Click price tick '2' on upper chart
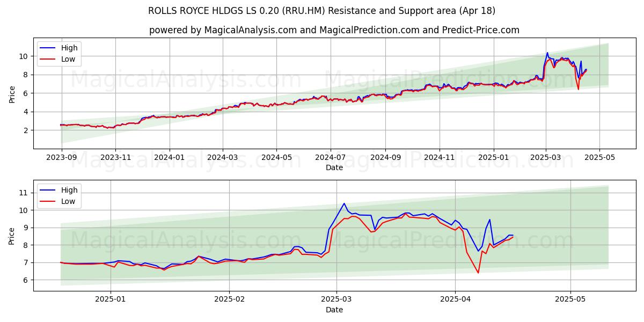 pos(26,130)
